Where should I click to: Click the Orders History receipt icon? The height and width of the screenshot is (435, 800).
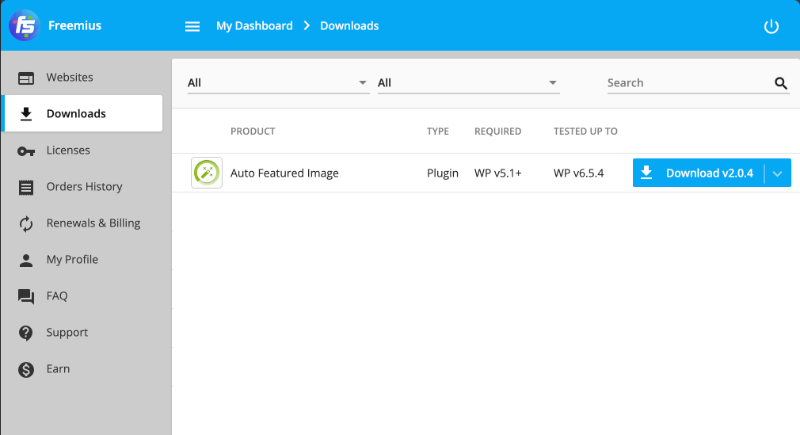[26, 187]
